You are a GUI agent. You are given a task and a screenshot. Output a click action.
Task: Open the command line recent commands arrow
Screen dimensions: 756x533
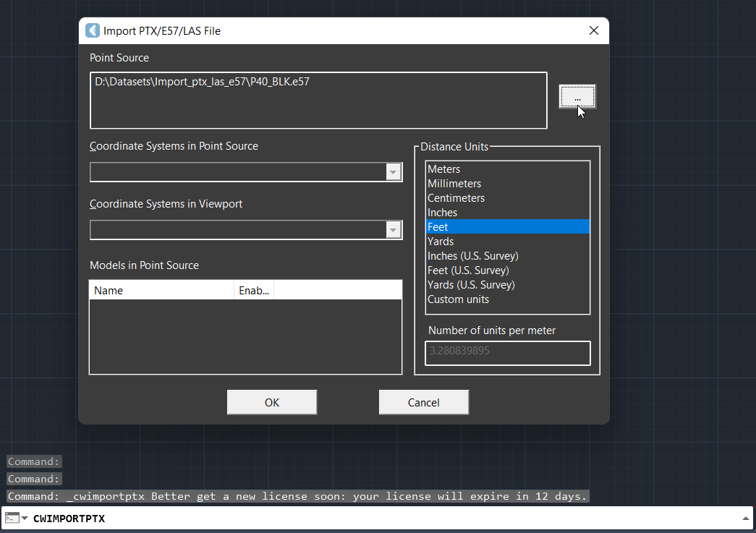(x=25, y=519)
